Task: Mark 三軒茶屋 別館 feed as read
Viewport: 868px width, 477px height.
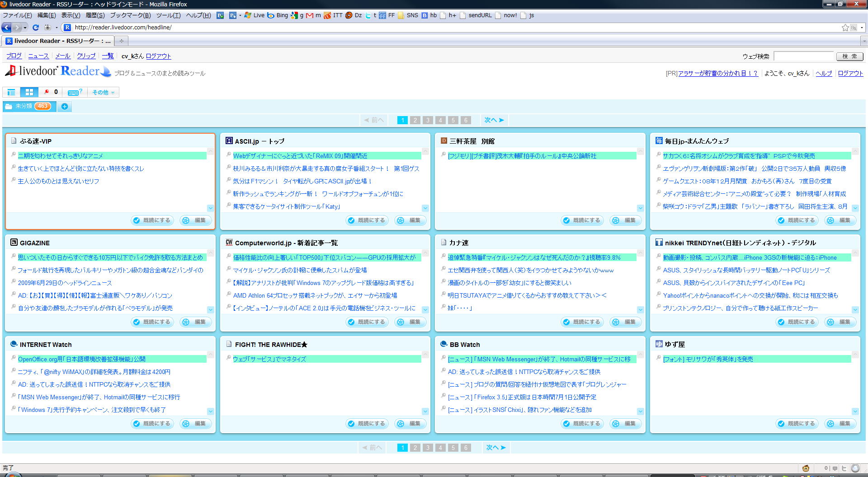Action: (582, 220)
